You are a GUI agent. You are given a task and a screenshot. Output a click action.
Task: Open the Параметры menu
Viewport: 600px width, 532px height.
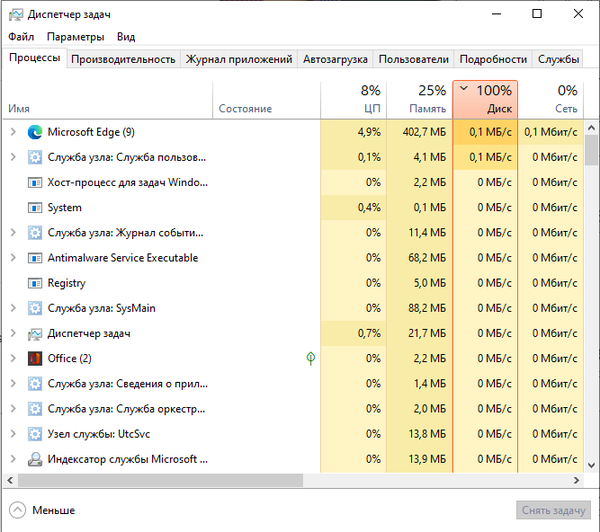pyautogui.click(x=75, y=37)
